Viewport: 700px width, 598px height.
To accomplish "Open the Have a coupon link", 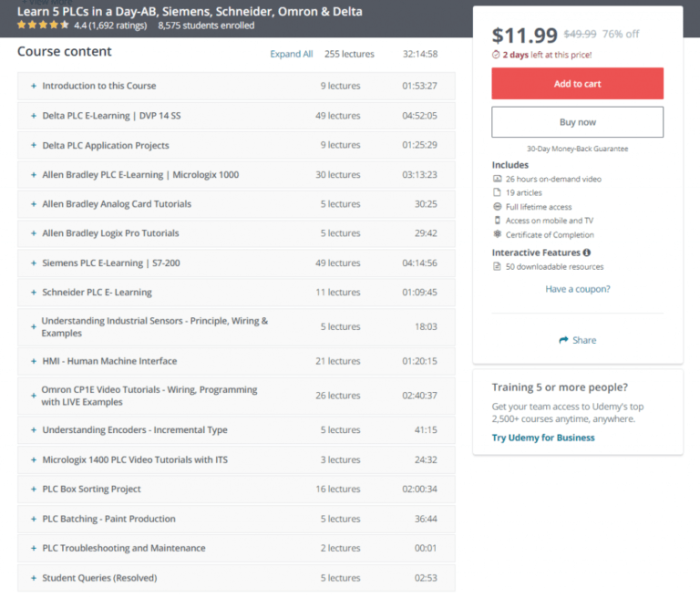I will pyautogui.click(x=578, y=289).
